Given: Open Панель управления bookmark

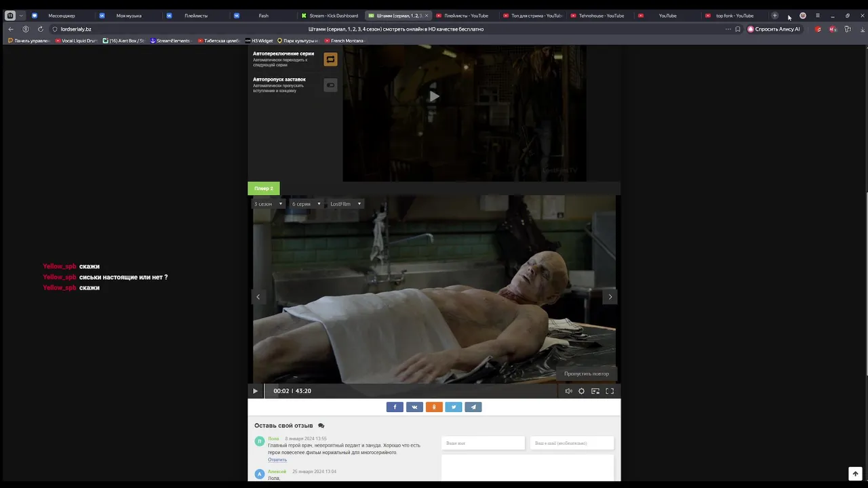Looking at the screenshot, I should click(28, 41).
